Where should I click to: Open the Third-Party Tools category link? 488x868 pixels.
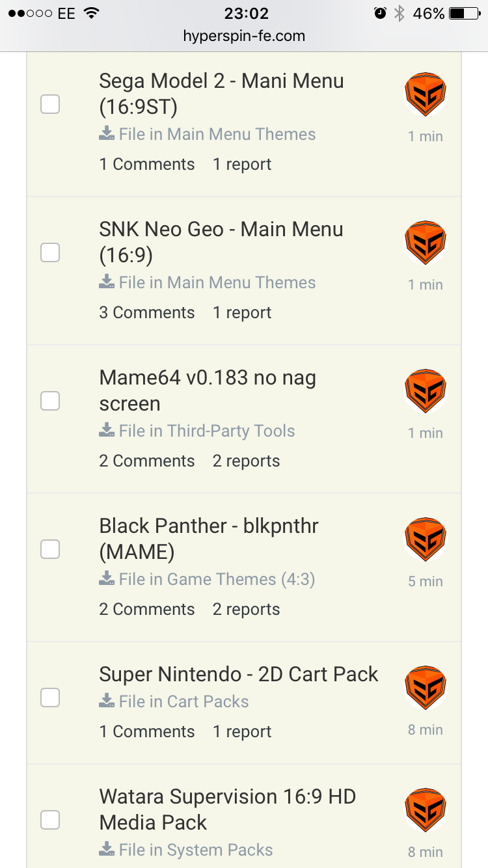(x=231, y=431)
